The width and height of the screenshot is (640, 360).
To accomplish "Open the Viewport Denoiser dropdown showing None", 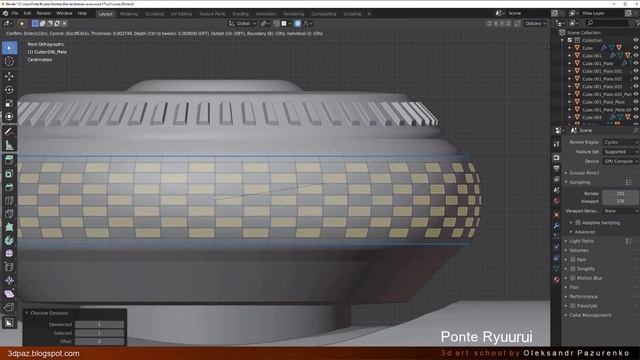I will (x=620, y=211).
